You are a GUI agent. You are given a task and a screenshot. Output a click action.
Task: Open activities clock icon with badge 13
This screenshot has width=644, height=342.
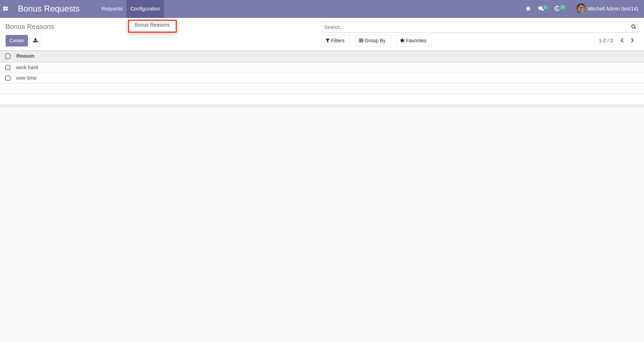(560, 8)
